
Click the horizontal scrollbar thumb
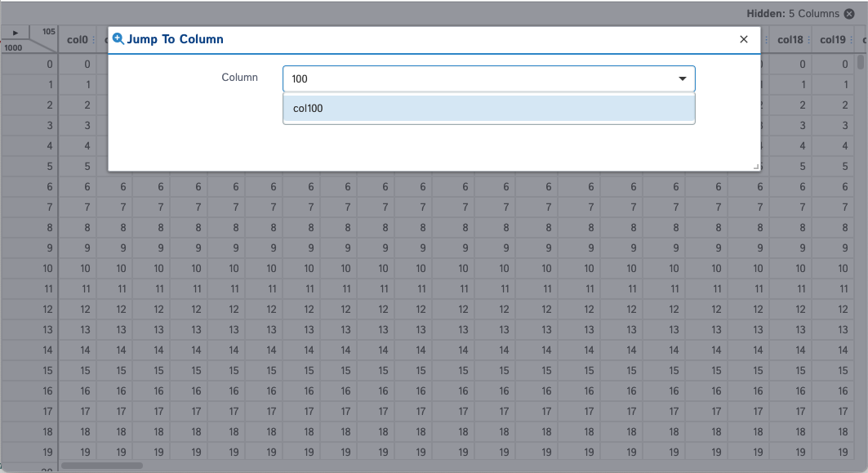click(x=102, y=466)
